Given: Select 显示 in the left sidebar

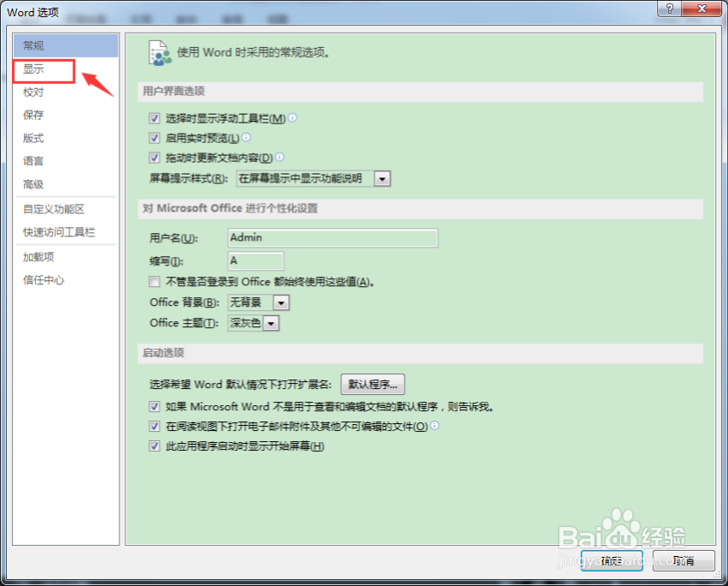Looking at the screenshot, I should [x=36, y=69].
